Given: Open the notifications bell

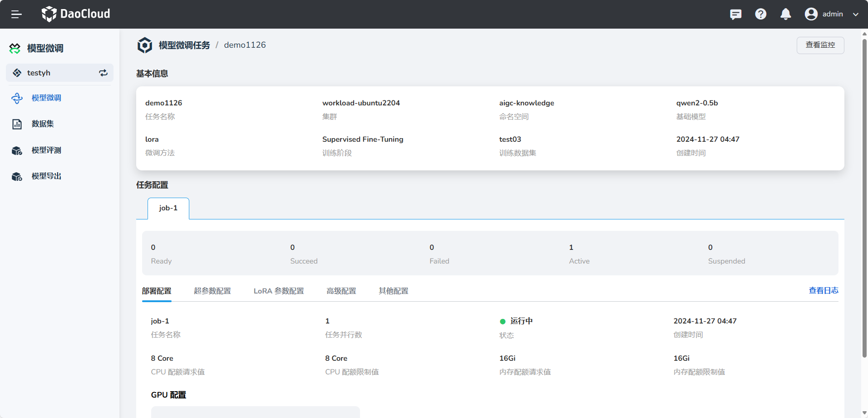Looking at the screenshot, I should tap(786, 14).
